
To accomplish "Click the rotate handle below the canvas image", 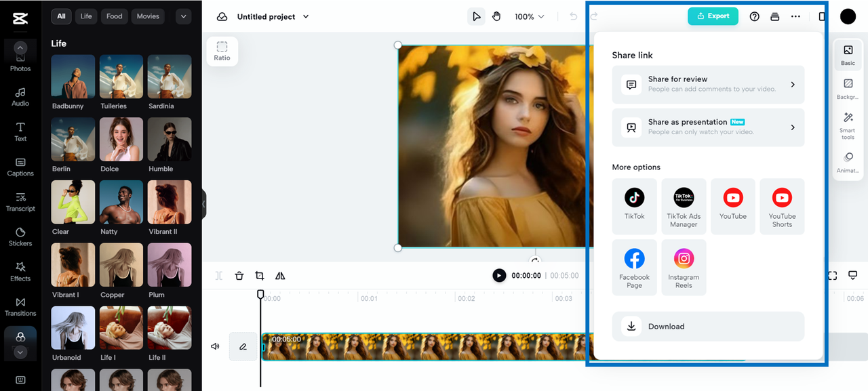I will click(536, 261).
